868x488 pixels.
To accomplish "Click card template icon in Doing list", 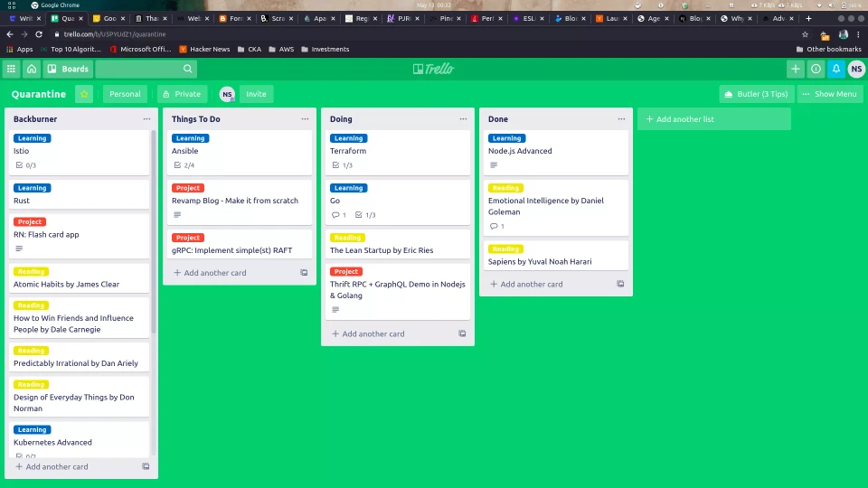I will [x=462, y=333].
